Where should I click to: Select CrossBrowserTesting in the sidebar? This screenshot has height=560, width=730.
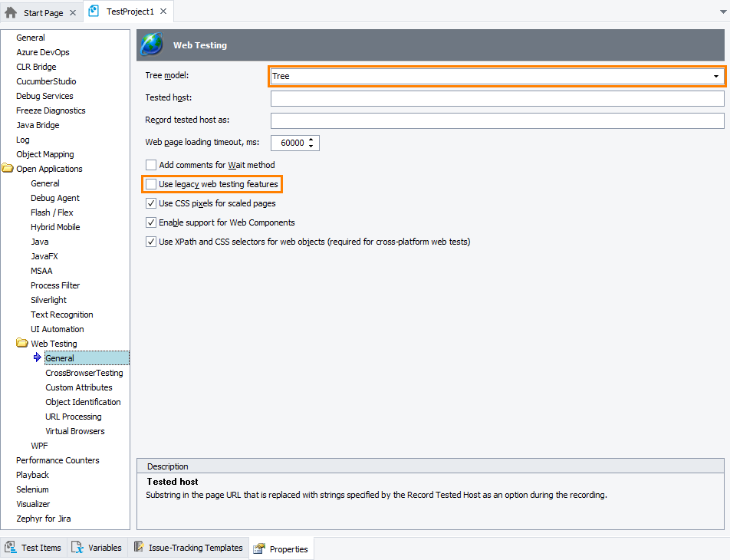pos(84,372)
